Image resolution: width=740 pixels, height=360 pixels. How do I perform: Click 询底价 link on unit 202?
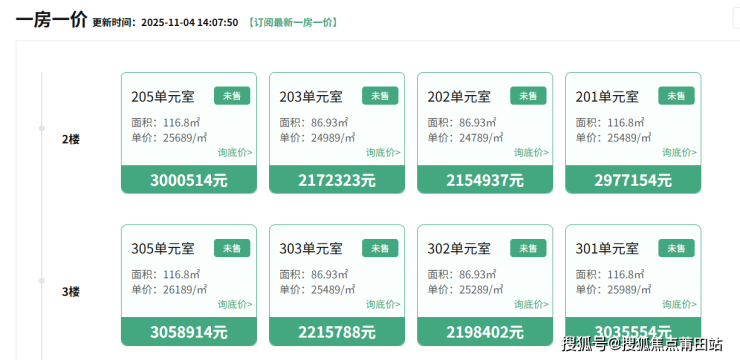531,152
